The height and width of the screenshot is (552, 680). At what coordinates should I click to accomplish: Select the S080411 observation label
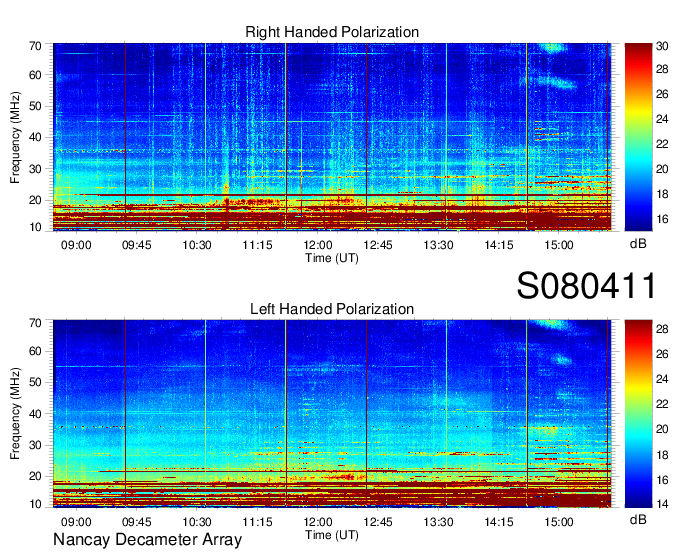[586, 285]
